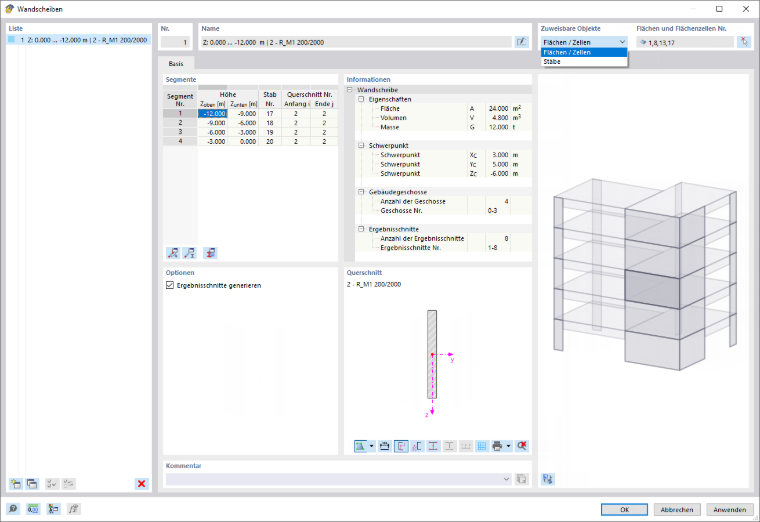Click the Abbrechen button
Viewport: 760px width, 522px height.
click(677, 509)
